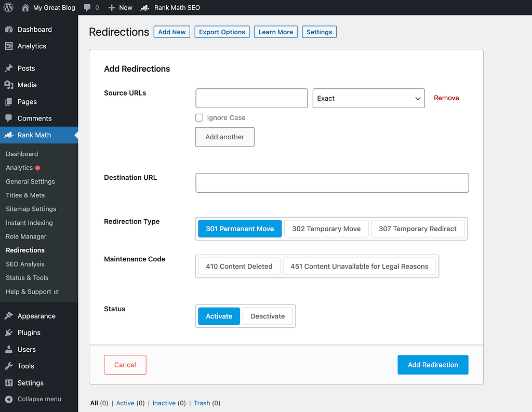Select 302 Temporary Move redirection type
This screenshot has height=412, width=532.
coord(326,229)
